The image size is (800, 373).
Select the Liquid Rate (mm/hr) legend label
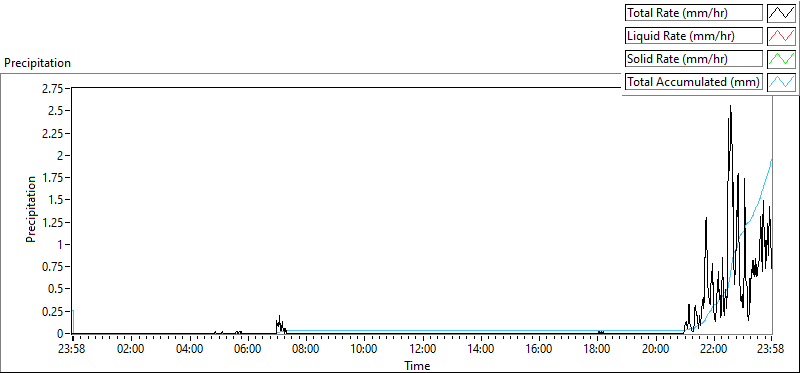694,36
